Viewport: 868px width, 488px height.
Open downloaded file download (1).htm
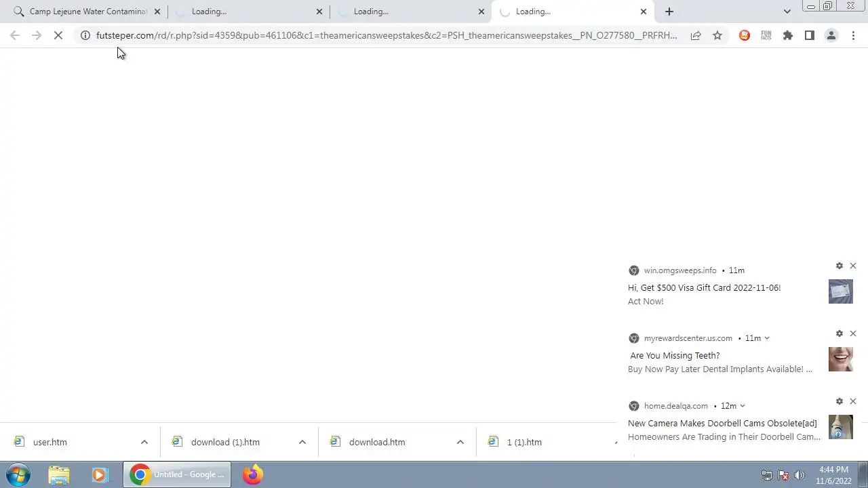click(x=225, y=442)
